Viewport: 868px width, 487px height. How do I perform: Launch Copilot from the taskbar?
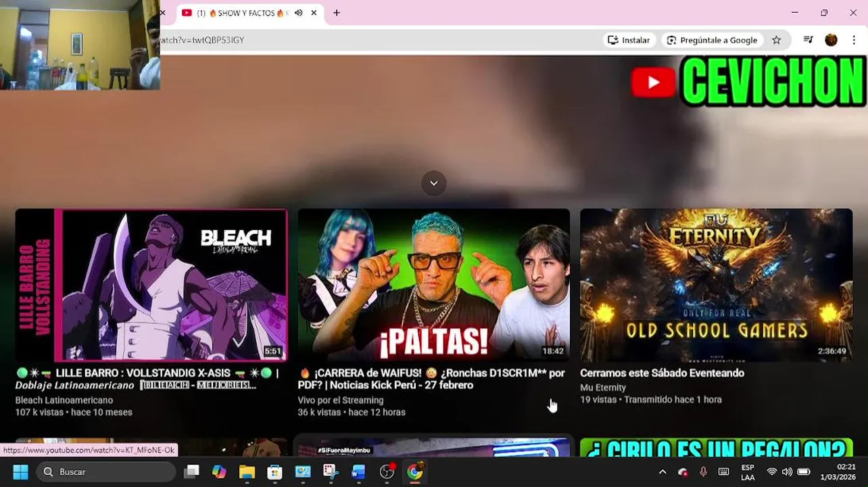click(x=219, y=471)
